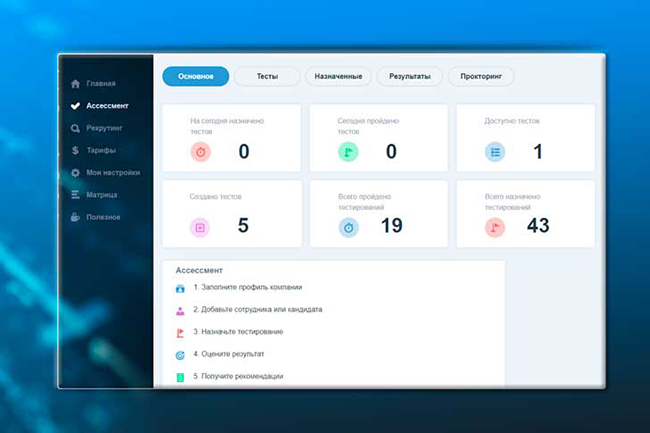Click the red timer icon in На сегодня назначено тестов
This screenshot has width=650, height=433.
point(200,152)
